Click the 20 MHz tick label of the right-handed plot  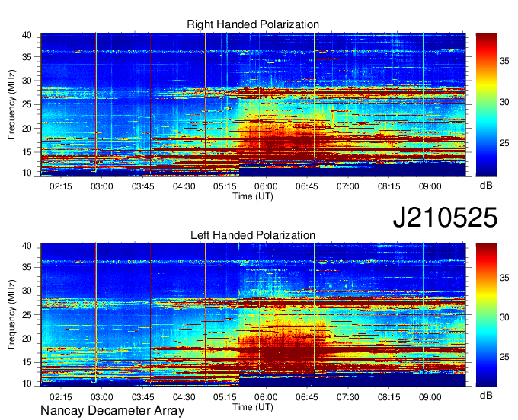point(27,129)
